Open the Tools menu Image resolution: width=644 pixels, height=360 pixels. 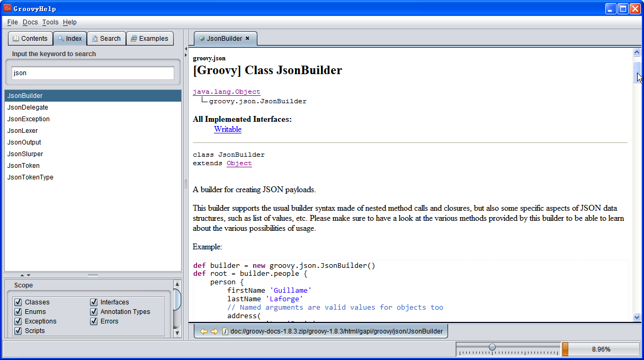click(50, 22)
